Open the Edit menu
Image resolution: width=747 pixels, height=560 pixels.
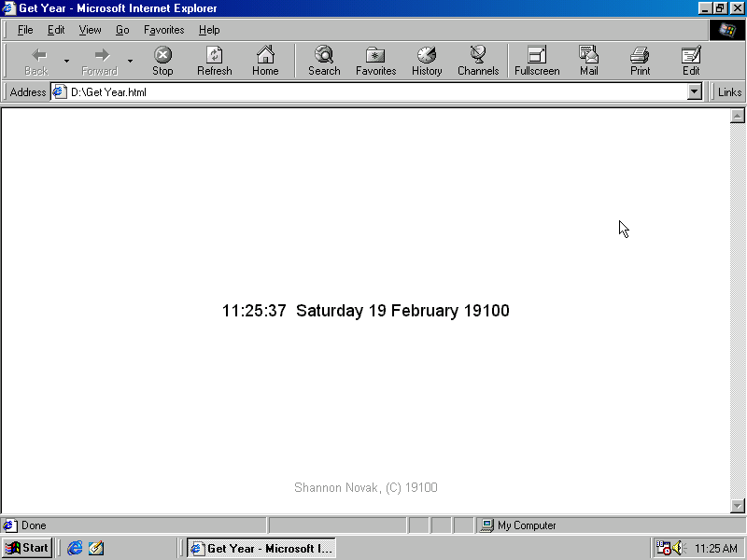point(56,30)
